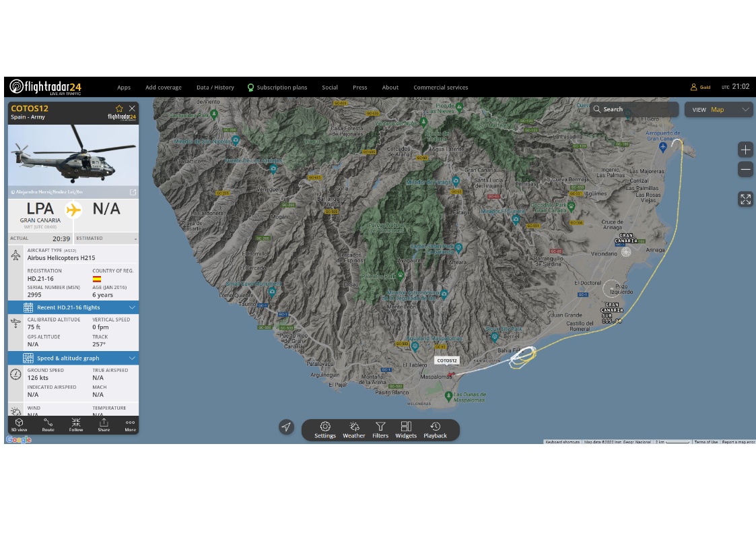Screen dimensions: 756x535
Task: Click the UTC 21:02 clock
Action: pyautogui.click(x=735, y=87)
